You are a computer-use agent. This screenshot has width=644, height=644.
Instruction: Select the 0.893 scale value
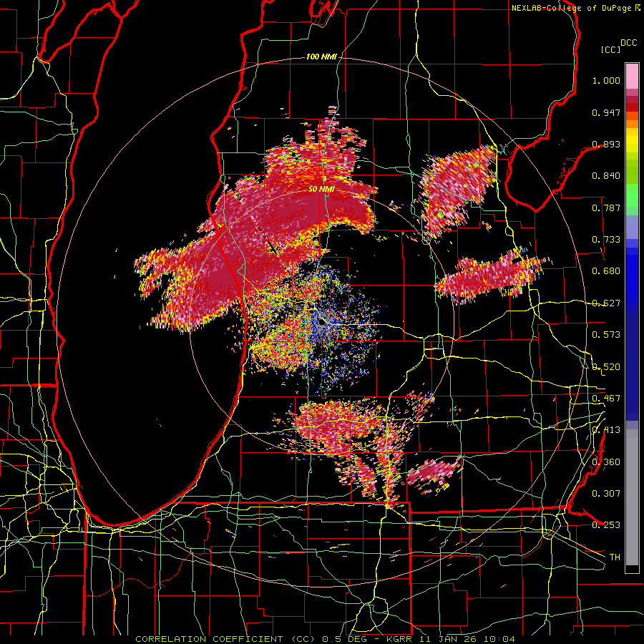coord(606,144)
